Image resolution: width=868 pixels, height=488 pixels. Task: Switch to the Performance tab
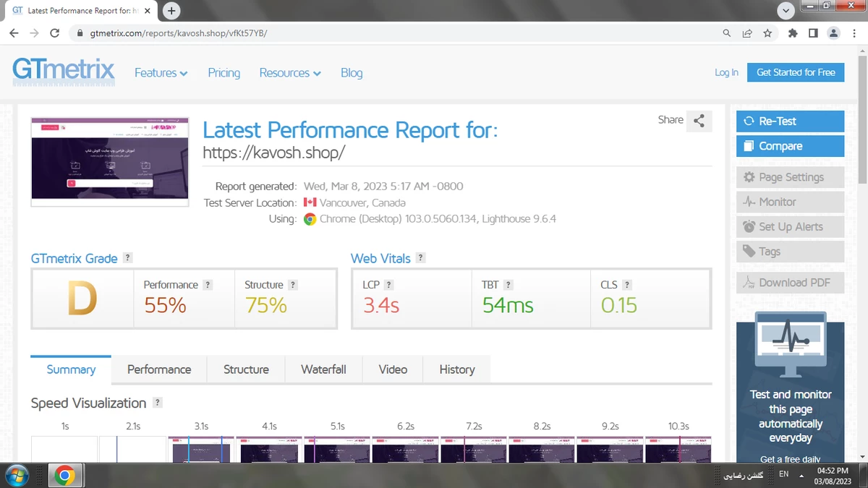click(159, 369)
